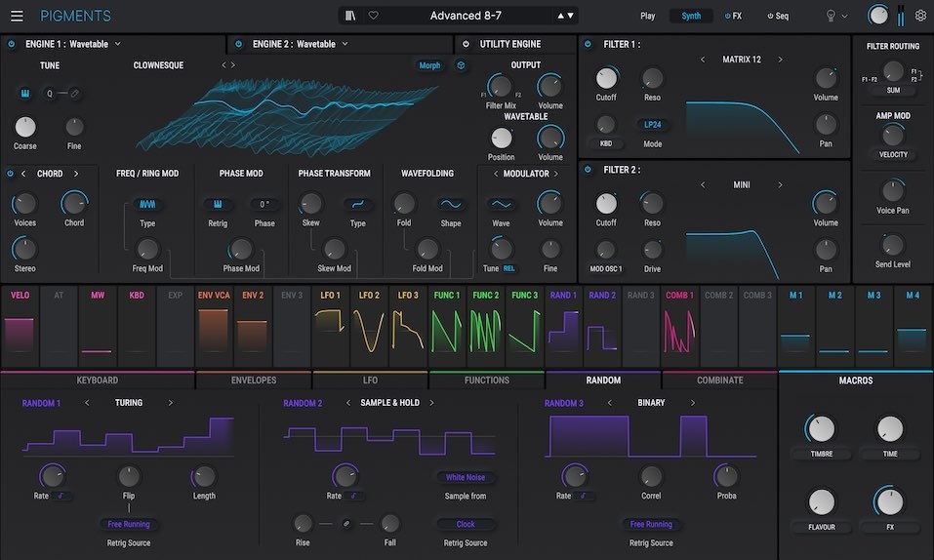Select the Phase Transform type icon
934x560 pixels.
coord(357,204)
